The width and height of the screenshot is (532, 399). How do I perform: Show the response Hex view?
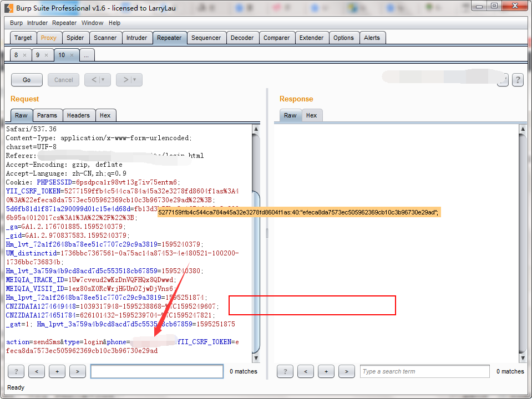coord(311,115)
